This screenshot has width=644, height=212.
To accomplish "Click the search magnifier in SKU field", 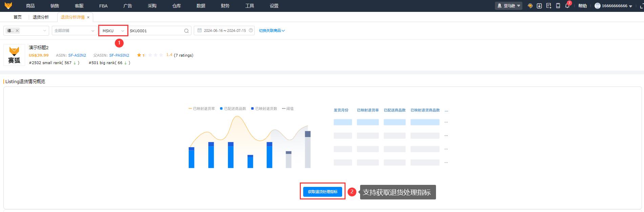I will 186,31.
